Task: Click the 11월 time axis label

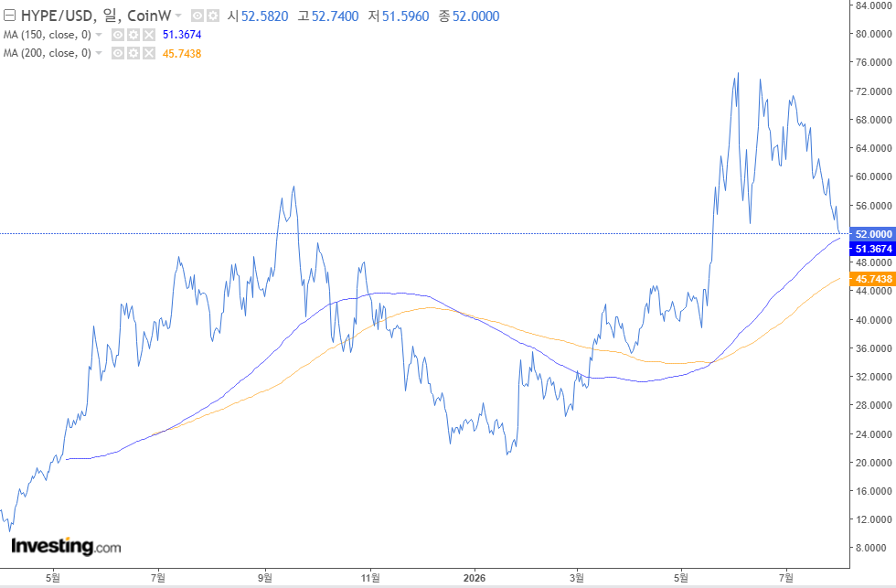Action: click(370, 578)
